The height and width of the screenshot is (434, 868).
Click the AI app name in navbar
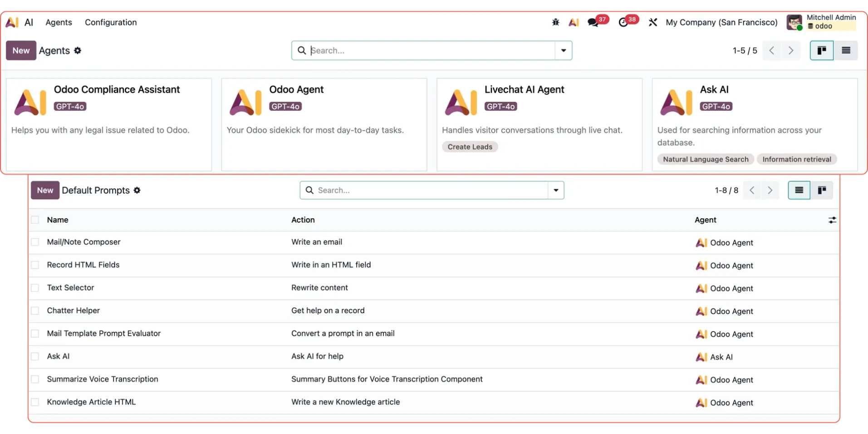[29, 22]
